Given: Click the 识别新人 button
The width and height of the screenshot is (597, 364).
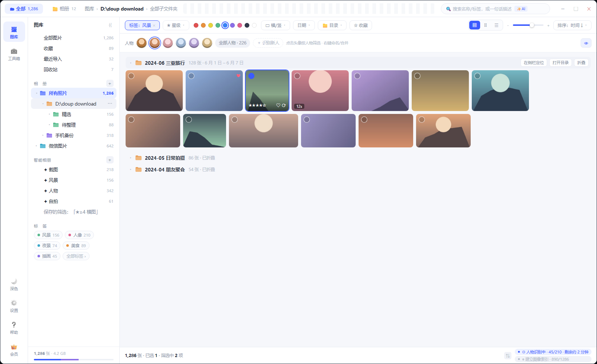Looking at the screenshot, I should tap(268, 43).
